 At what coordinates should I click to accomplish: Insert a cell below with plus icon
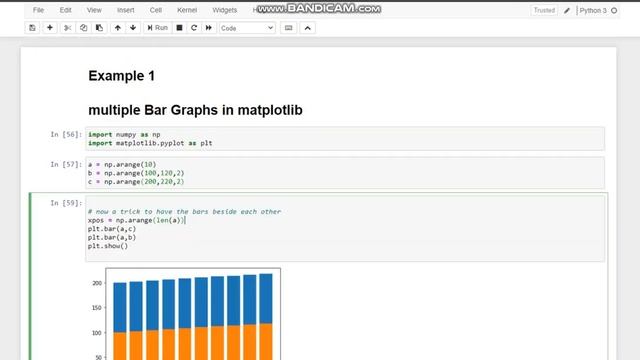(50, 28)
